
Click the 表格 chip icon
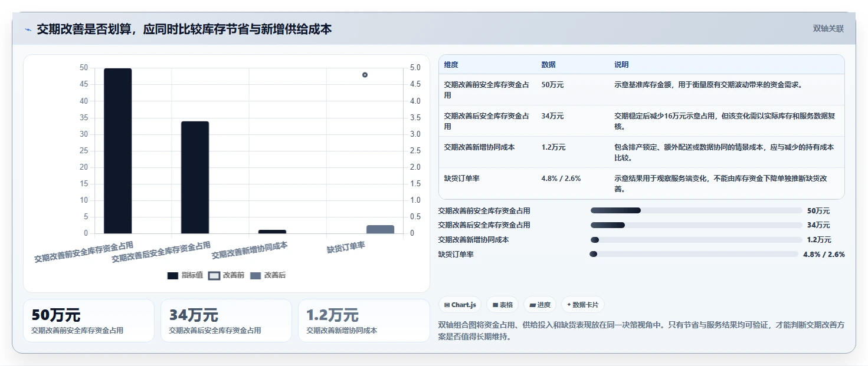[x=495, y=305]
